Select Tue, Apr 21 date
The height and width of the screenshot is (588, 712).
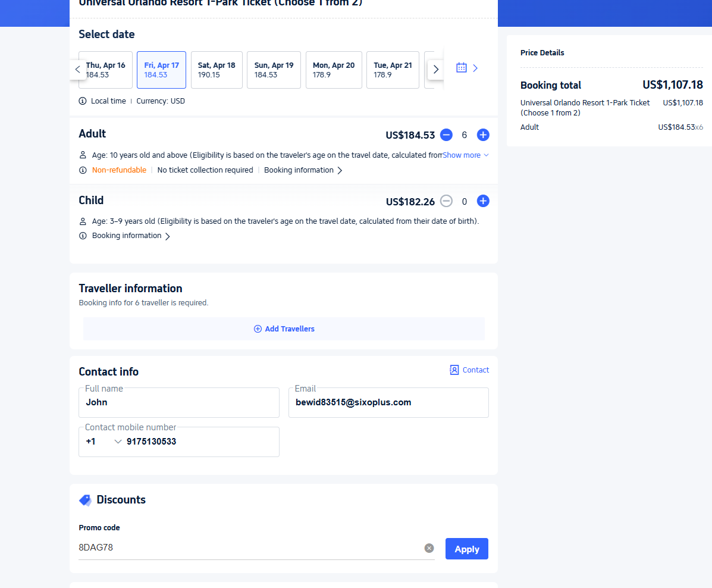point(393,70)
